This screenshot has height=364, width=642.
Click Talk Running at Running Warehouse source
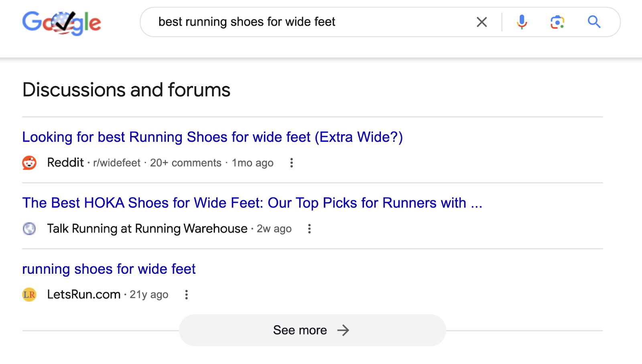(x=147, y=229)
